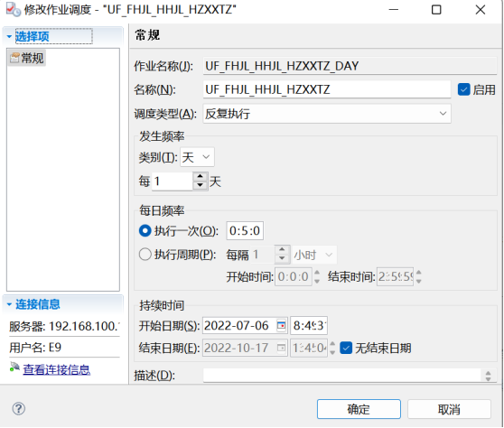This screenshot has width=504, height=428.
Task: Select the 执行一次 radio button
Action: [145, 231]
